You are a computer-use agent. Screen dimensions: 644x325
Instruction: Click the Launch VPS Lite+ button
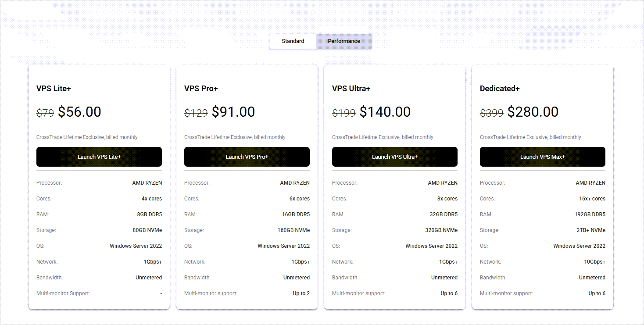point(99,157)
